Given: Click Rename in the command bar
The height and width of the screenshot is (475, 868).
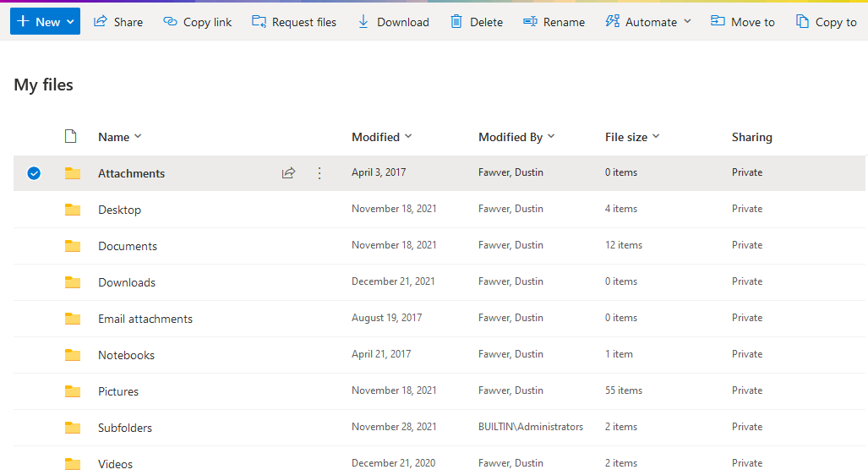Looking at the screenshot, I should coord(554,22).
